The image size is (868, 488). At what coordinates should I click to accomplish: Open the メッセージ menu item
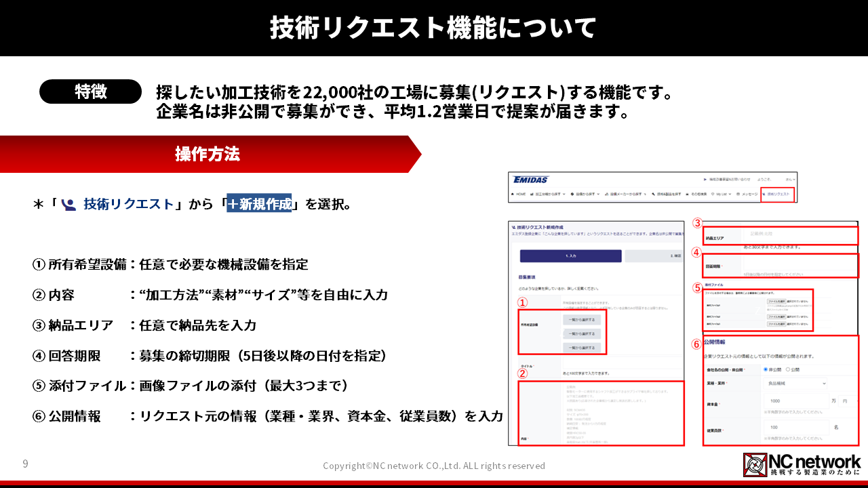pos(747,194)
